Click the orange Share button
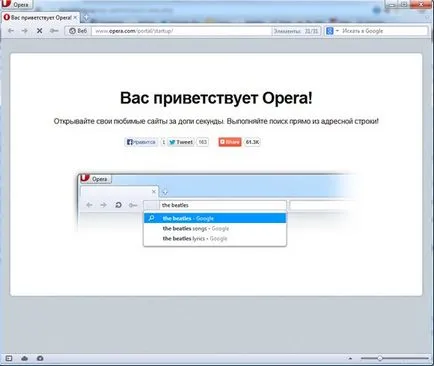This screenshot has width=434, height=366. pyautogui.click(x=230, y=142)
